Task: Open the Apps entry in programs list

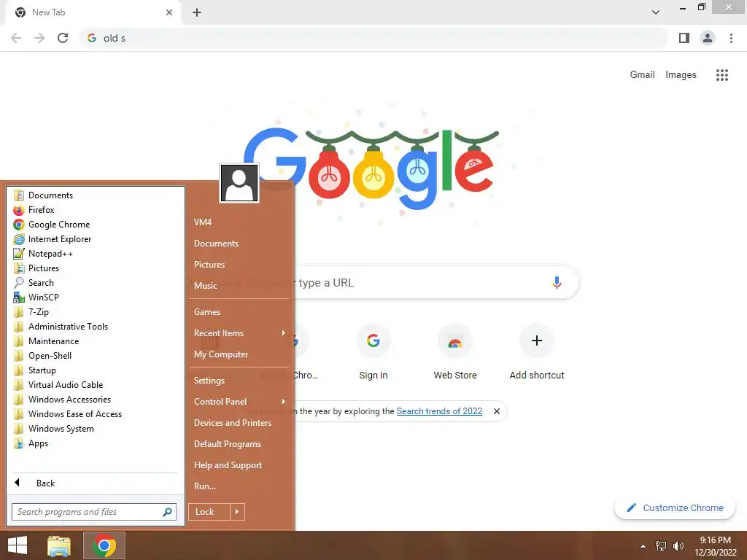Action: click(38, 443)
